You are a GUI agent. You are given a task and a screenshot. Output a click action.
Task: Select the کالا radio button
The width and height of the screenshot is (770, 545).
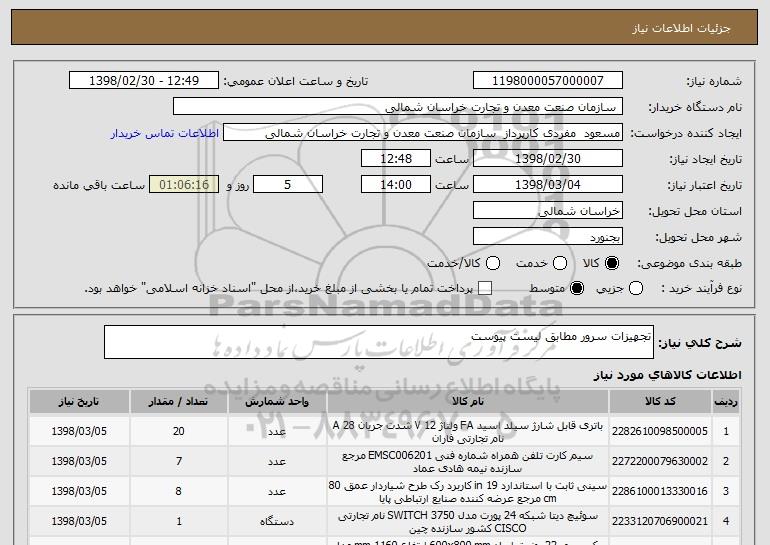(612, 264)
